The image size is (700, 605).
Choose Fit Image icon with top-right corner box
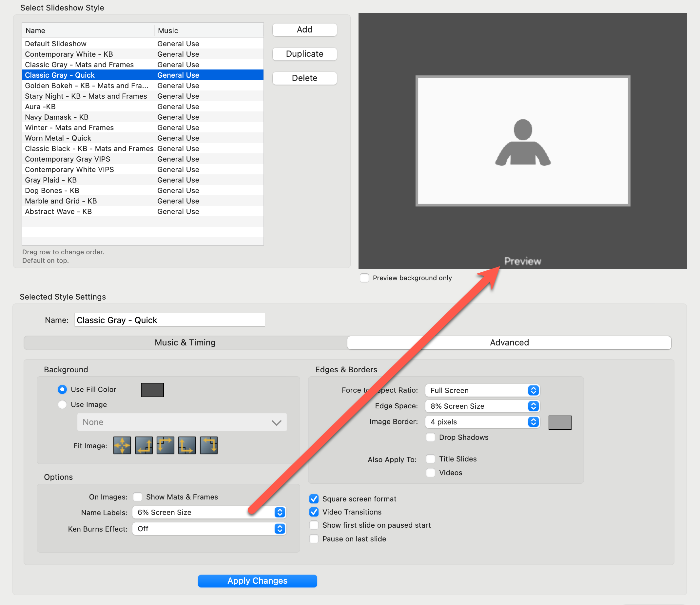coord(208,445)
